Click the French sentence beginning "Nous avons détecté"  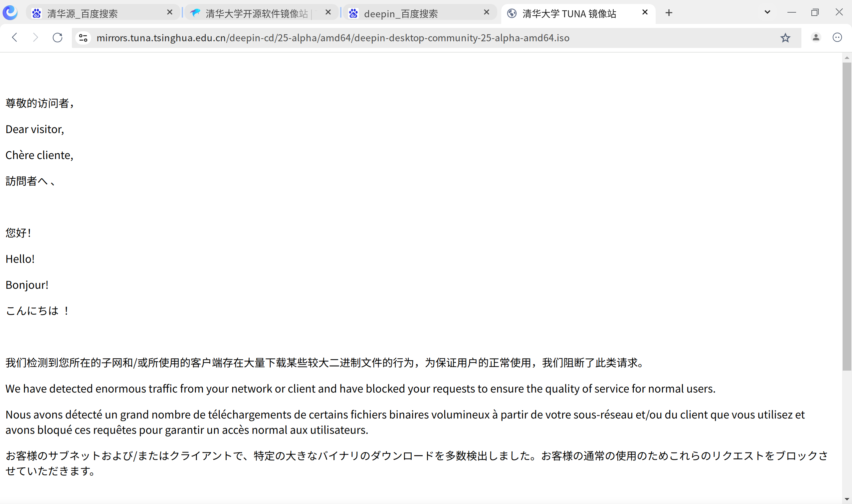click(405, 422)
